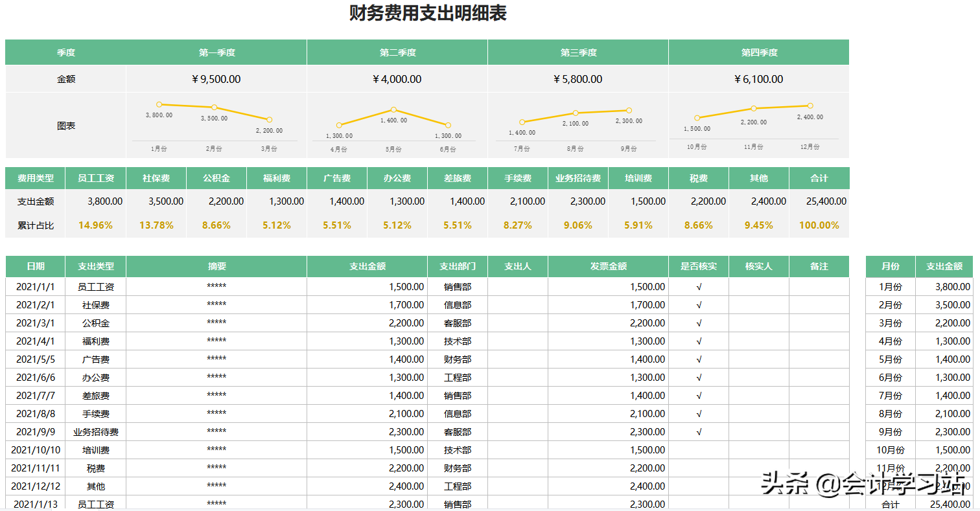Screen dimensions: 980x511
Task: Select the ￥9,500.00 first-quarter amount cell
Action: click(x=216, y=78)
